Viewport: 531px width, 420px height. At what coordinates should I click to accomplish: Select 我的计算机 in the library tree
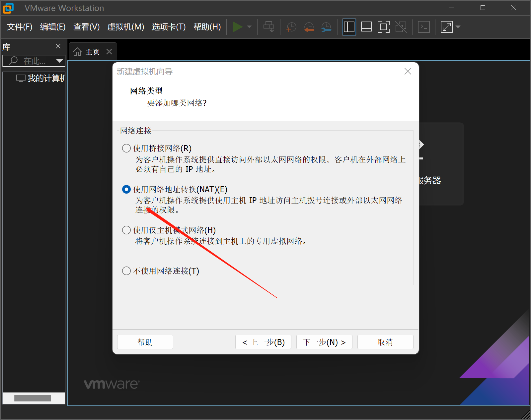tap(40, 78)
